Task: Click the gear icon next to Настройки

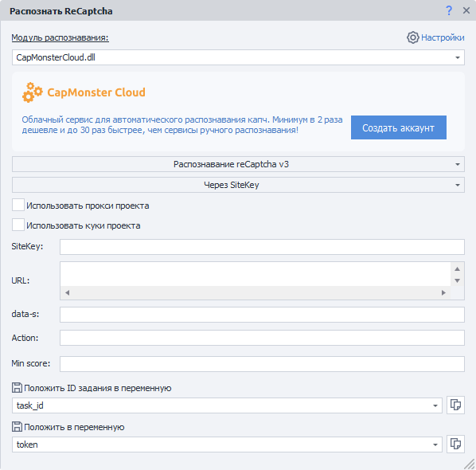Action: click(413, 37)
